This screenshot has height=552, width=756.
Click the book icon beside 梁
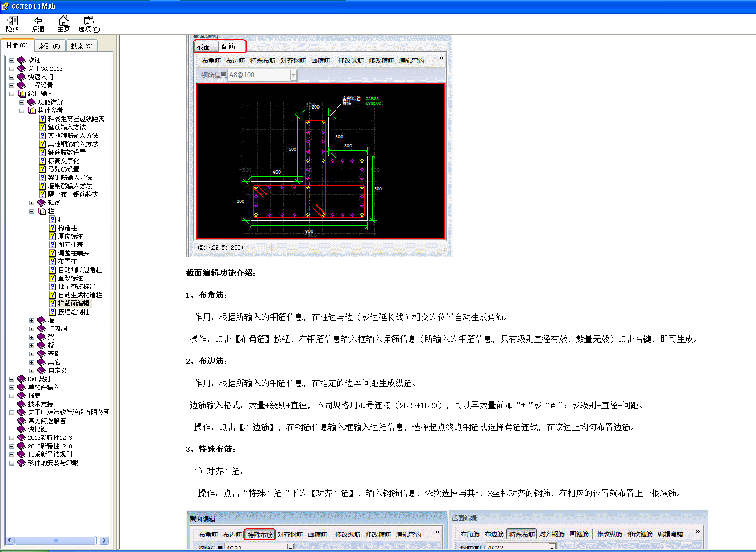tap(41, 337)
